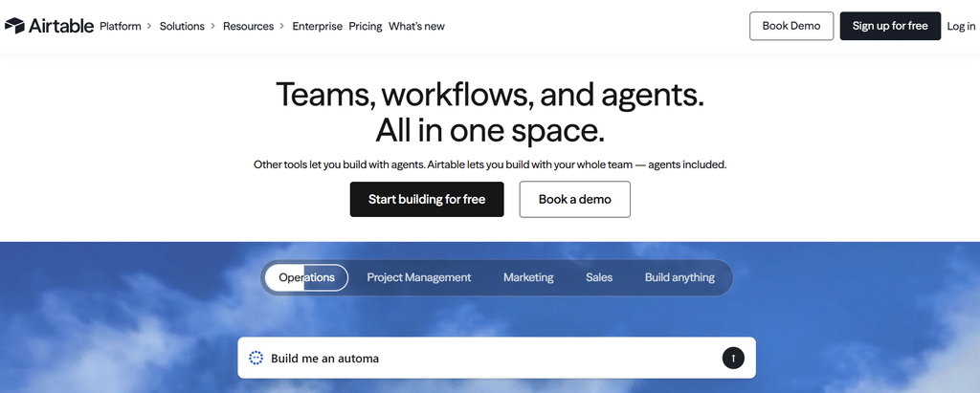Select the Operations tab
The image size is (980, 393).
click(x=306, y=277)
